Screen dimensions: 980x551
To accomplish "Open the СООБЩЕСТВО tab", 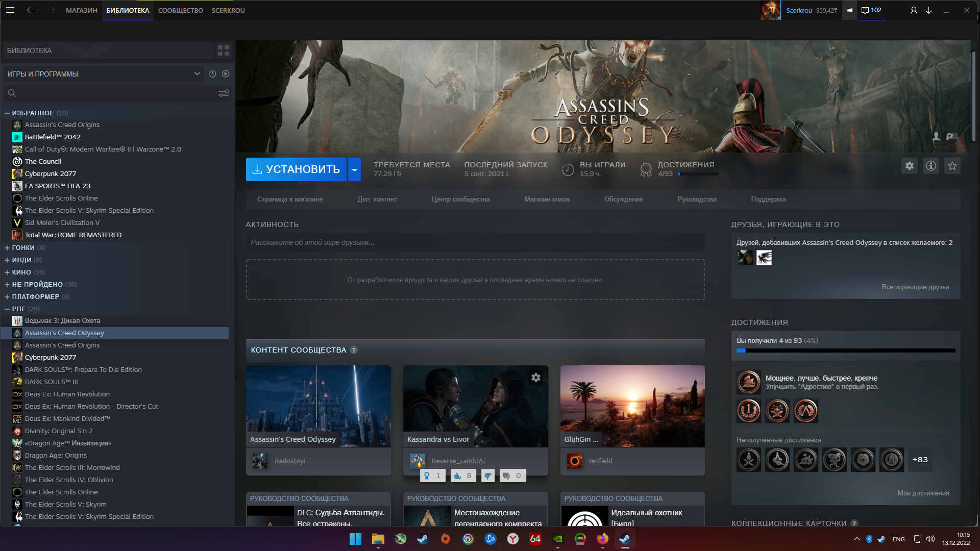I will pyautogui.click(x=181, y=10).
